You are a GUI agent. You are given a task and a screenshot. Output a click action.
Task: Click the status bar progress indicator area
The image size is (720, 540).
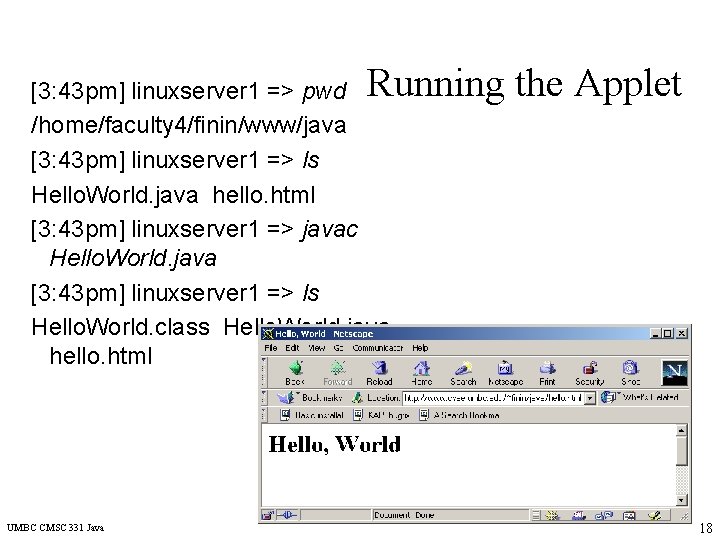tap(335, 515)
